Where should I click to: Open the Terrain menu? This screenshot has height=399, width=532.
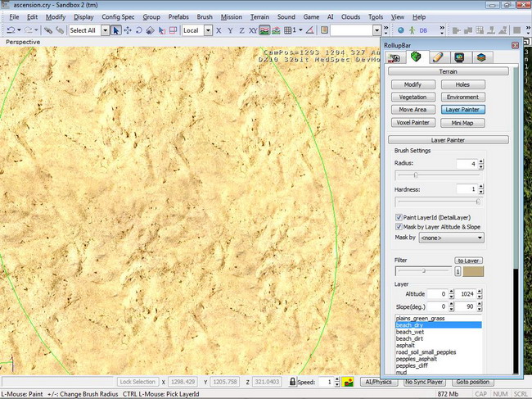259,17
